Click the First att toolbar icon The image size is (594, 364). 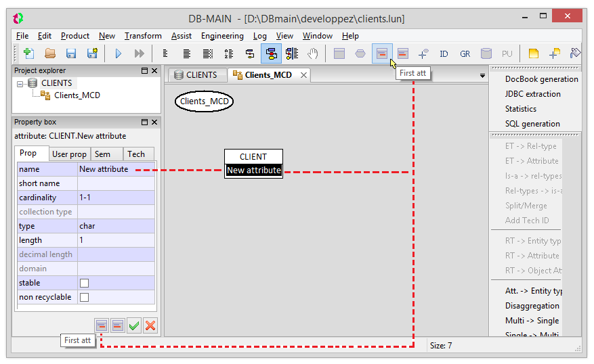[x=382, y=53]
